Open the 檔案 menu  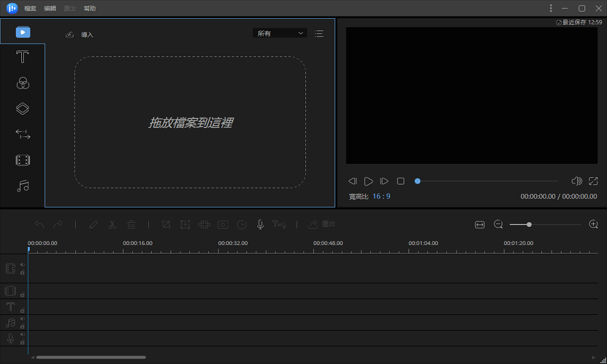(30, 8)
